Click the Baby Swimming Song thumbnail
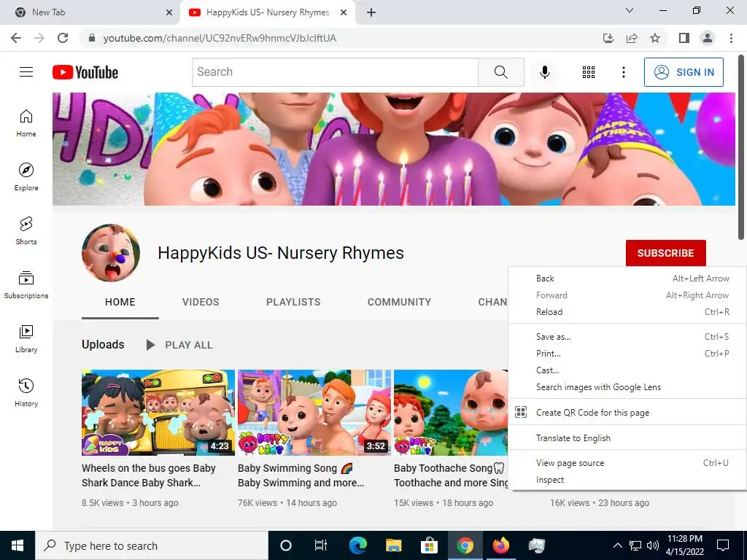 314,413
